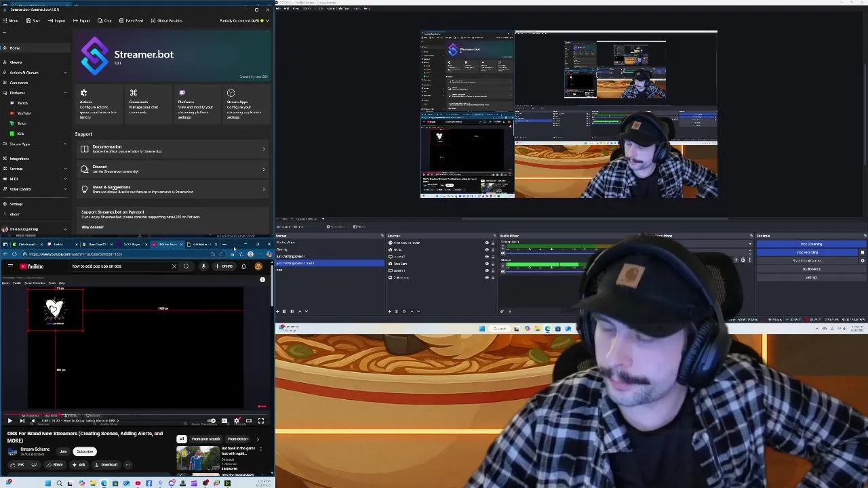
Task: Select Twitch platform in sidebar
Action: 22,103
